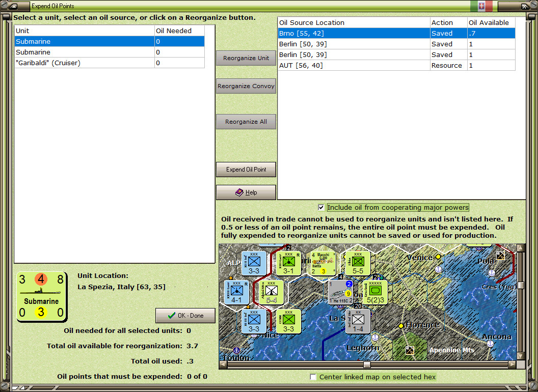The width and height of the screenshot is (538, 392).
Task: Click the right arrow of map horizontal scrollbar
Action: pyautogui.click(x=512, y=365)
